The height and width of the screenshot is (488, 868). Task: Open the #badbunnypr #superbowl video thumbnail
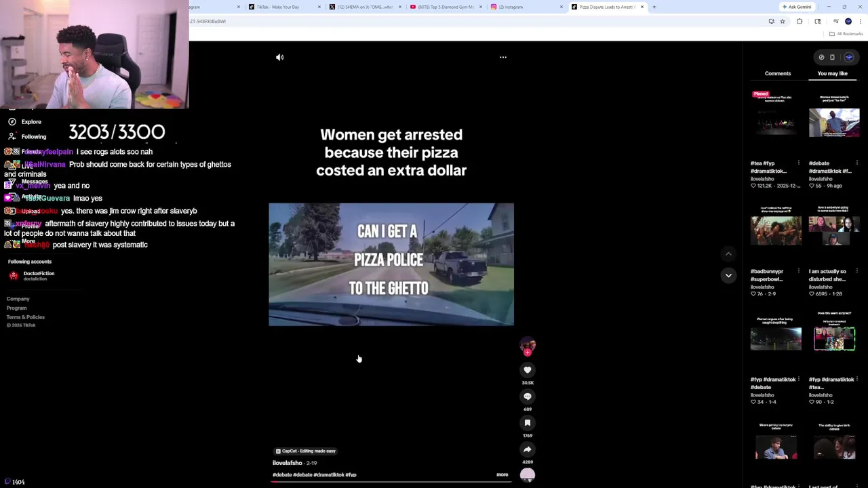(x=776, y=230)
